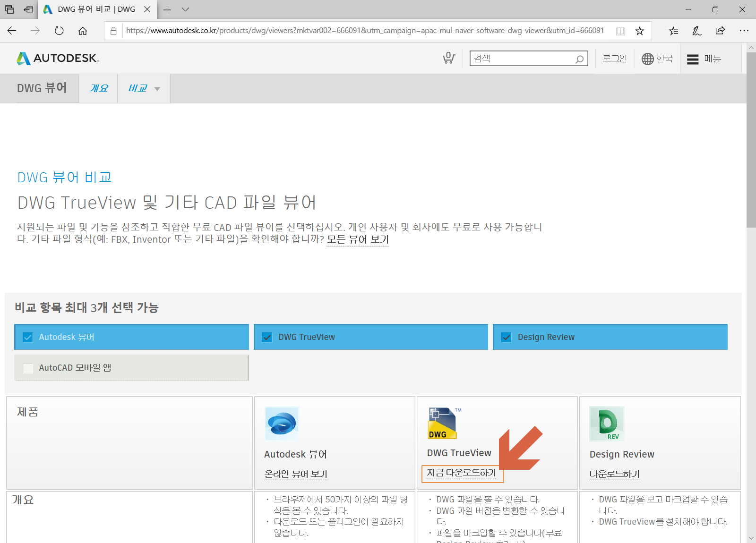Set tabs aside
This screenshot has height=543, width=756.
[29, 9]
